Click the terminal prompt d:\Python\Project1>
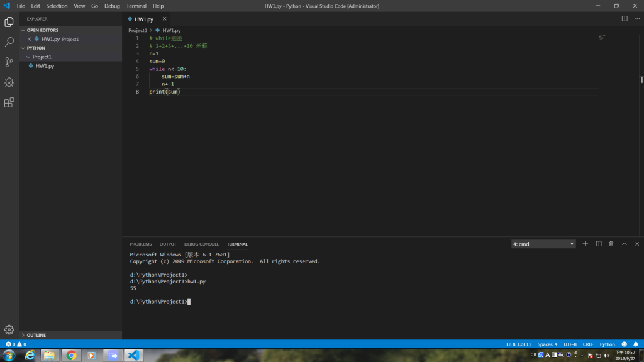 click(x=158, y=302)
